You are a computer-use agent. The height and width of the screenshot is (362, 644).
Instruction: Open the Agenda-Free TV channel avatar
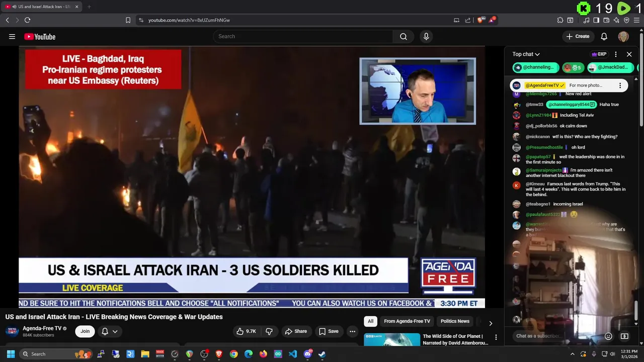[12, 331]
